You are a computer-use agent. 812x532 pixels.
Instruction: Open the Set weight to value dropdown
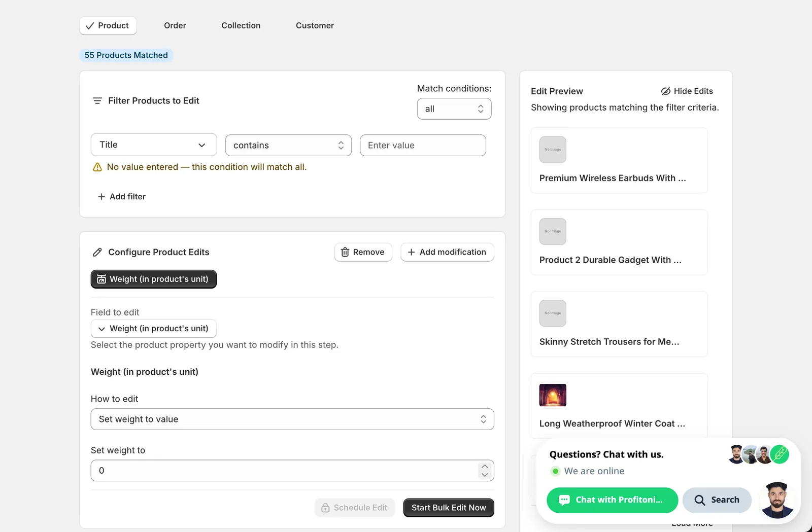[x=292, y=419]
